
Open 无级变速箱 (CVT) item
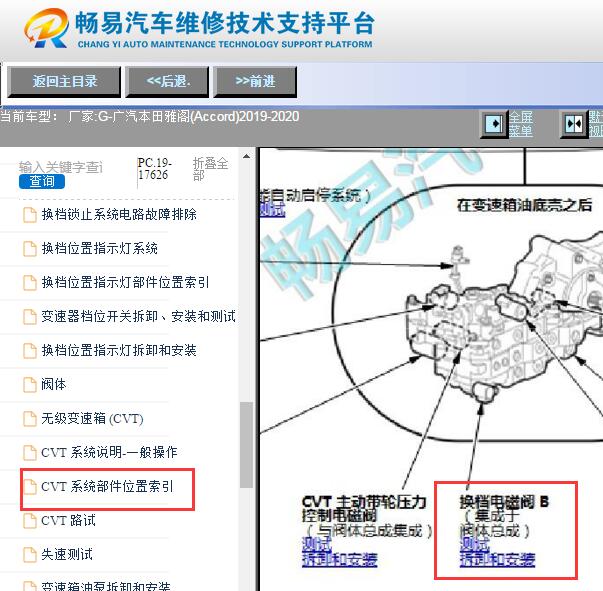(x=92, y=418)
